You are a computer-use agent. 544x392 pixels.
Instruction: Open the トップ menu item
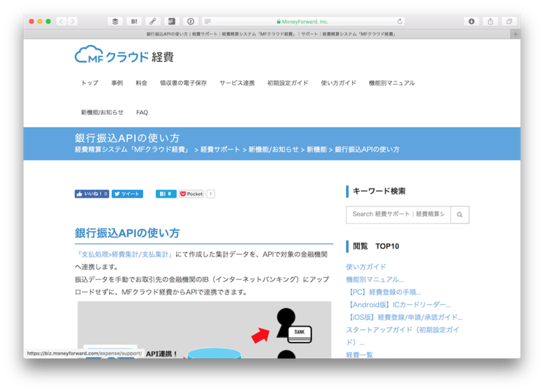coord(90,83)
